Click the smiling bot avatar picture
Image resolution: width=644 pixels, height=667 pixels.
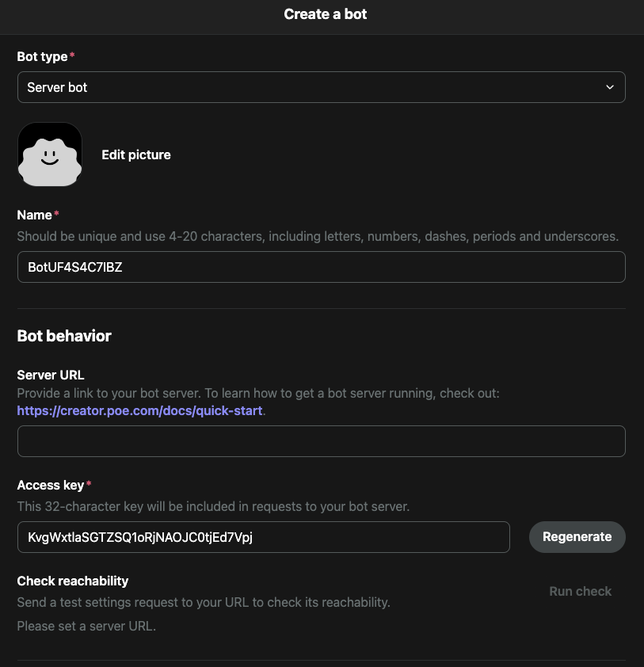coord(50,154)
